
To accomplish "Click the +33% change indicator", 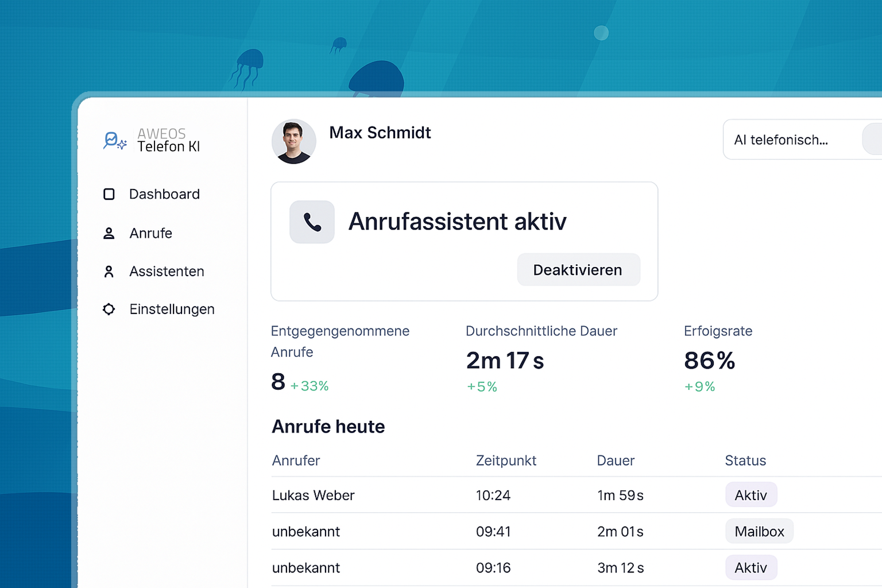I will [x=310, y=386].
